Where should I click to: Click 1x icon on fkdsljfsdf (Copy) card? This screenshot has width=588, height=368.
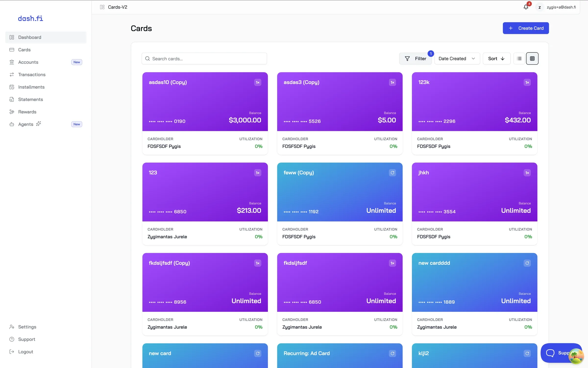(x=257, y=263)
